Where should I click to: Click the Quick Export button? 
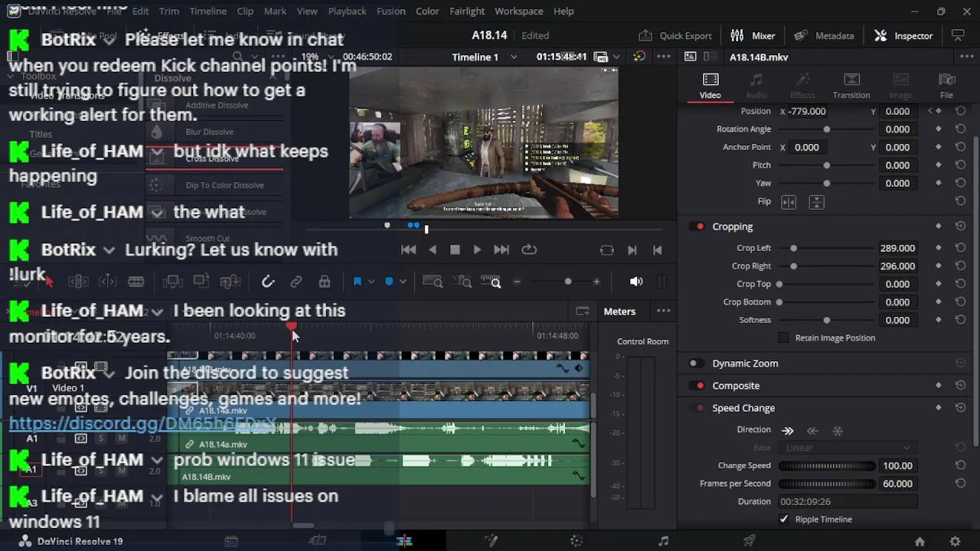click(x=675, y=35)
